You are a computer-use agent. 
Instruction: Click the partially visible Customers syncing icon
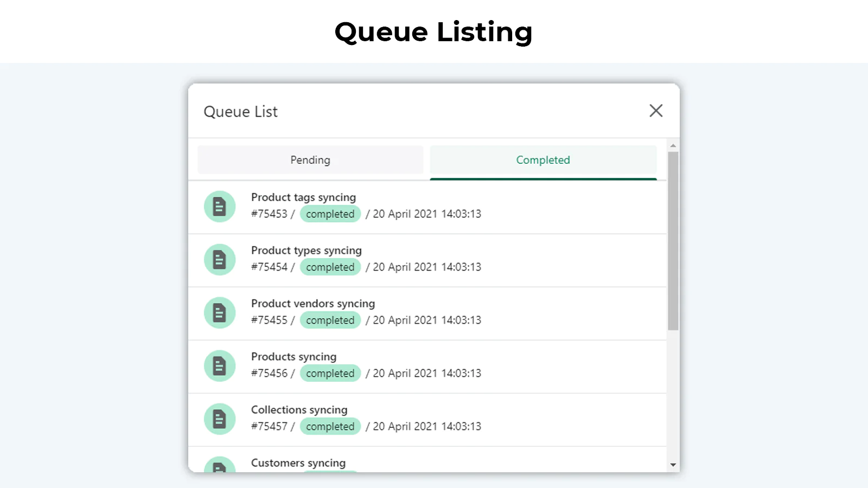pos(219,466)
